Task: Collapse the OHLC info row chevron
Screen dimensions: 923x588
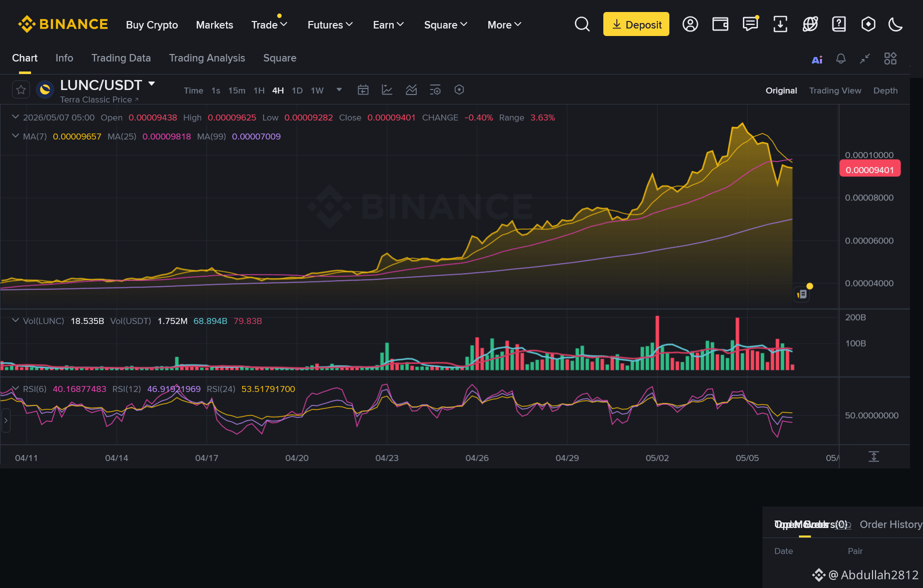Action: (16, 117)
